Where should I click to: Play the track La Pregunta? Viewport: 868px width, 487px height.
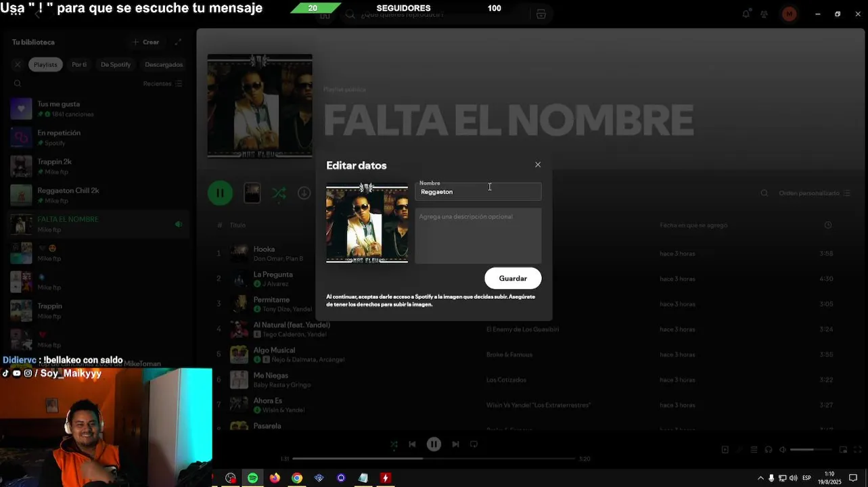click(273, 274)
